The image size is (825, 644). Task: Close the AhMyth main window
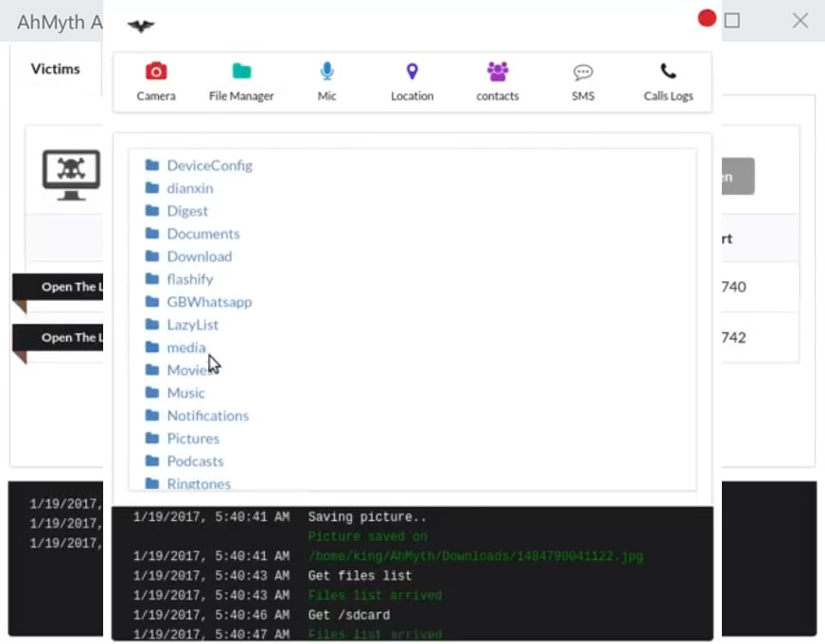[800, 21]
